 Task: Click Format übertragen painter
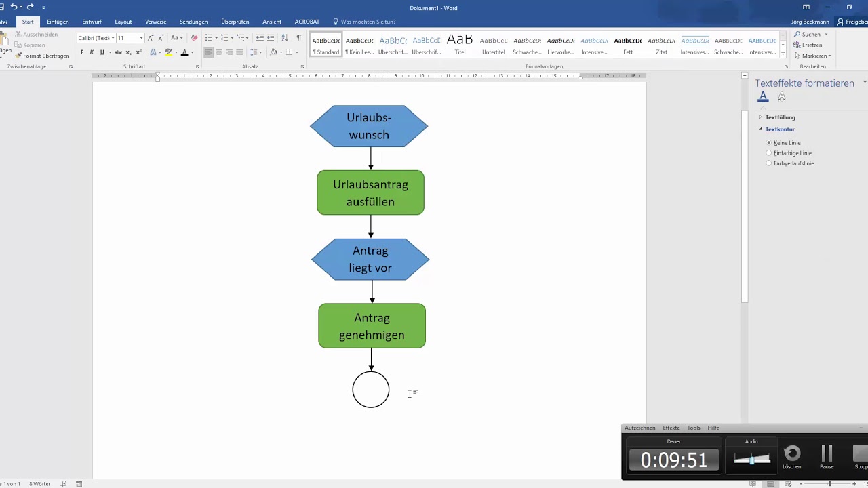click(42, 56)
